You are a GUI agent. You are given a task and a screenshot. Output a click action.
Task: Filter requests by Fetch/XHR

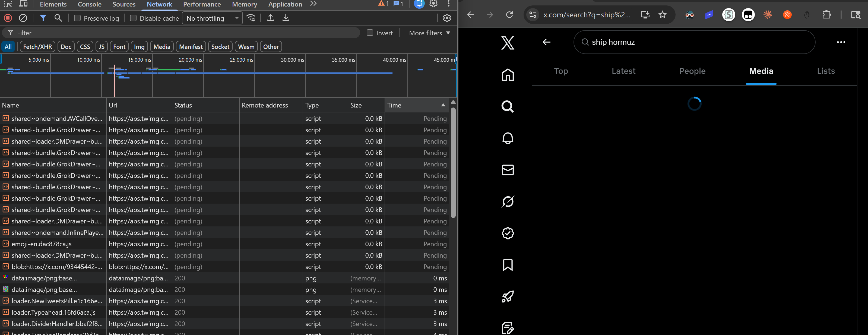tap(37, 47)
